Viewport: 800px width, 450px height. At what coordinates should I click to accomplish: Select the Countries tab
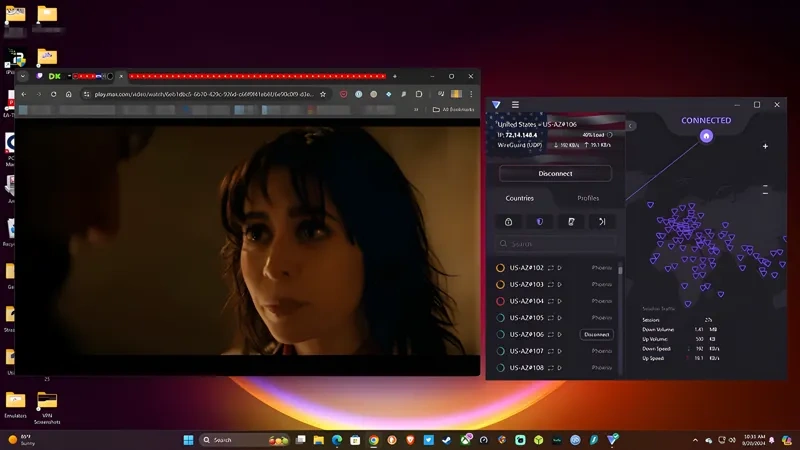[x=520, y=198]
